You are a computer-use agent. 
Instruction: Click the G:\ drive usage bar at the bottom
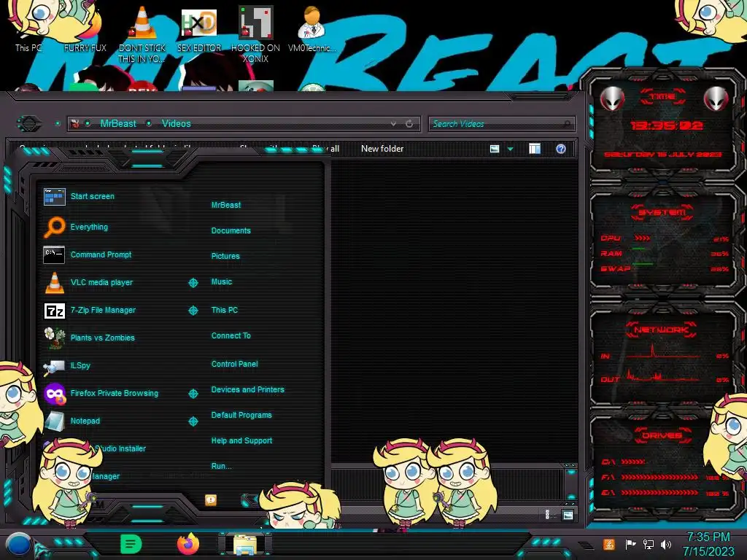coord(659,493)
